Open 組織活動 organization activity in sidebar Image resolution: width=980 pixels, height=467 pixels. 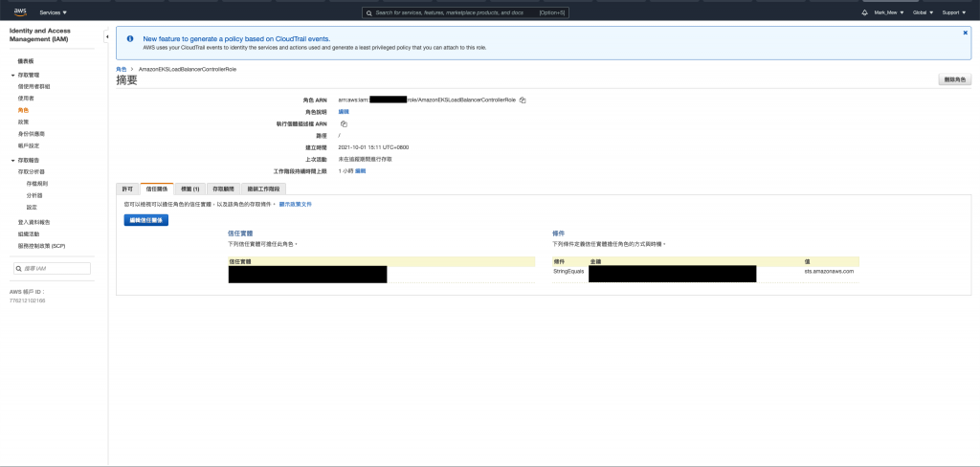28,233
